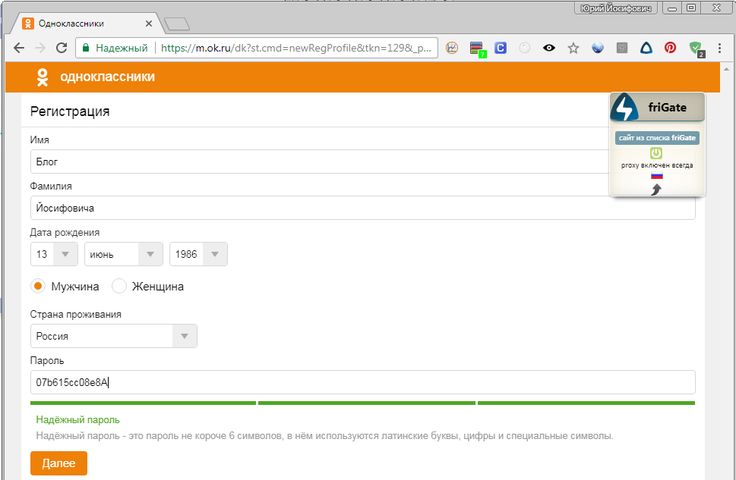Click the green password strength bar

(362, 403)
